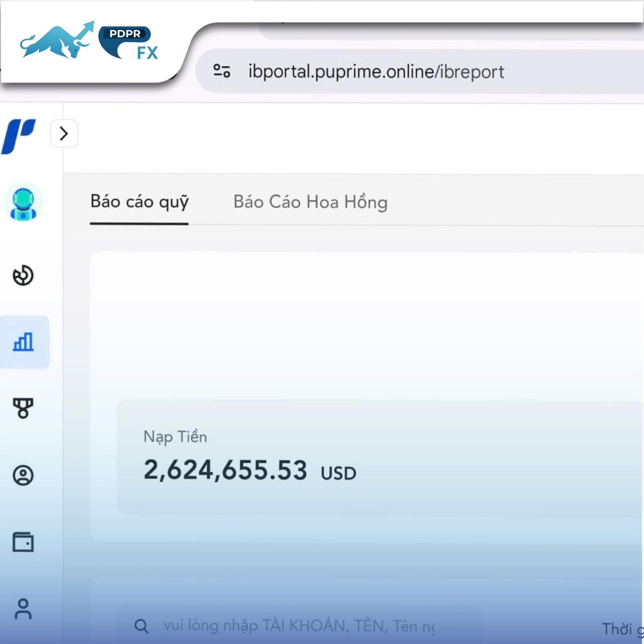Click the Nạp Tiền label text

(x=175, y=437)
